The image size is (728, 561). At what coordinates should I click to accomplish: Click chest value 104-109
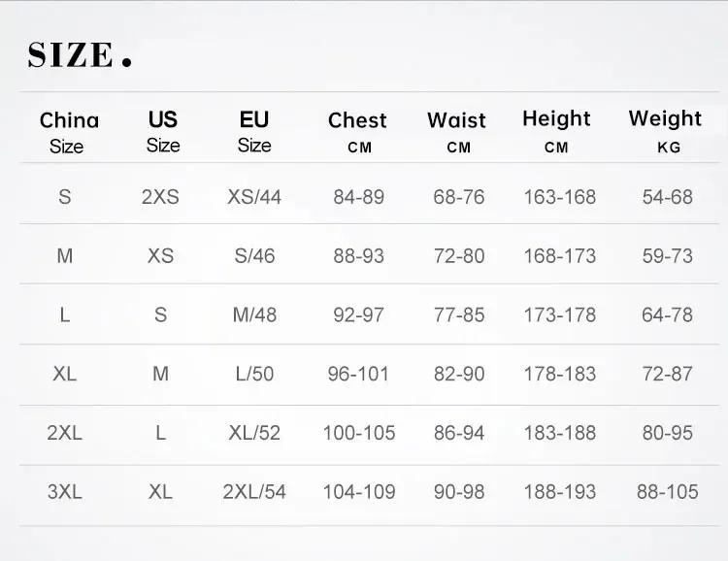click(x=358, y=491)
